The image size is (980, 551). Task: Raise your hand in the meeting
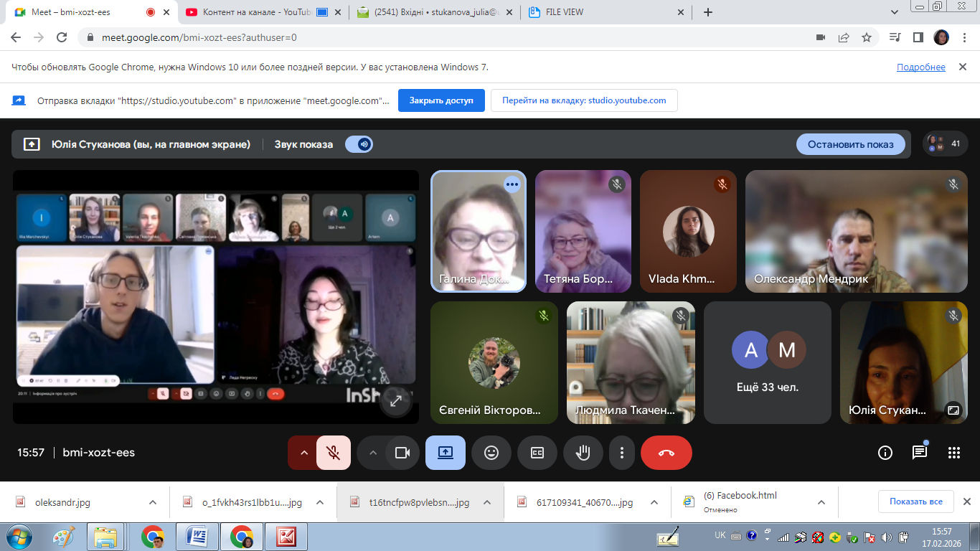(x=583, y=453)
